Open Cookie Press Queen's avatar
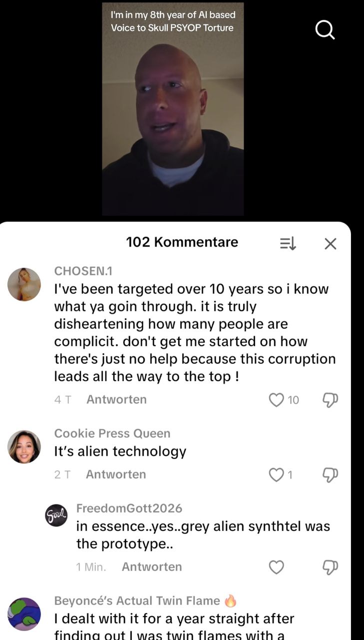Viewport: 364px width, 640px height. 24,447
